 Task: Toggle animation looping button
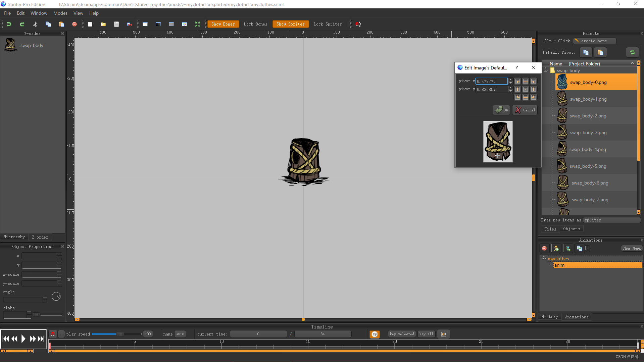(375, 334)
